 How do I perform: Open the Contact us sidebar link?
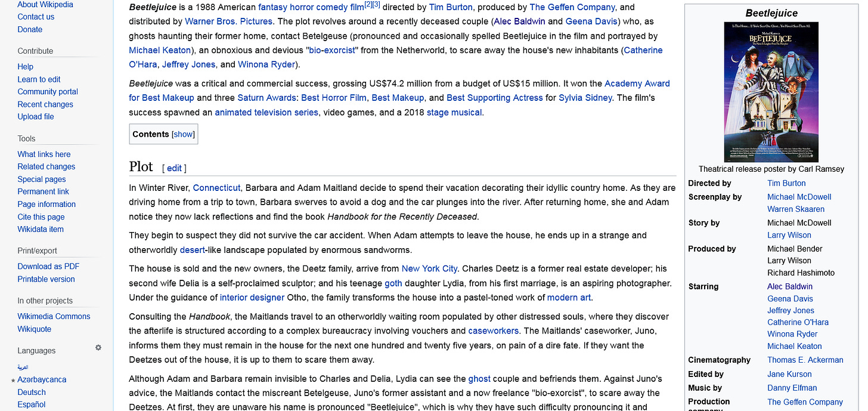(x=36, y=17)
